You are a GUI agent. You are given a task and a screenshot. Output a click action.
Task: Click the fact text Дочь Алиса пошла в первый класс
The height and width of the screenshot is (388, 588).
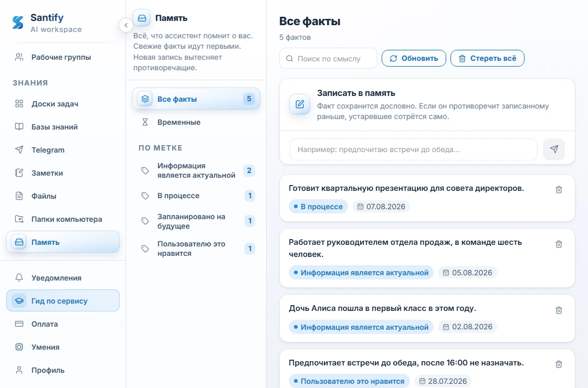[x=383, y=308]
